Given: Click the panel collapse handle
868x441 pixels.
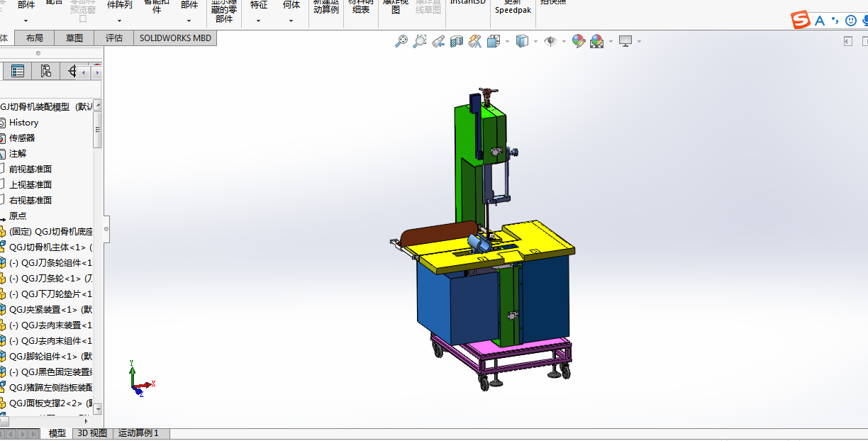Looking at the screenshot, I should click(x=106, y=229).
